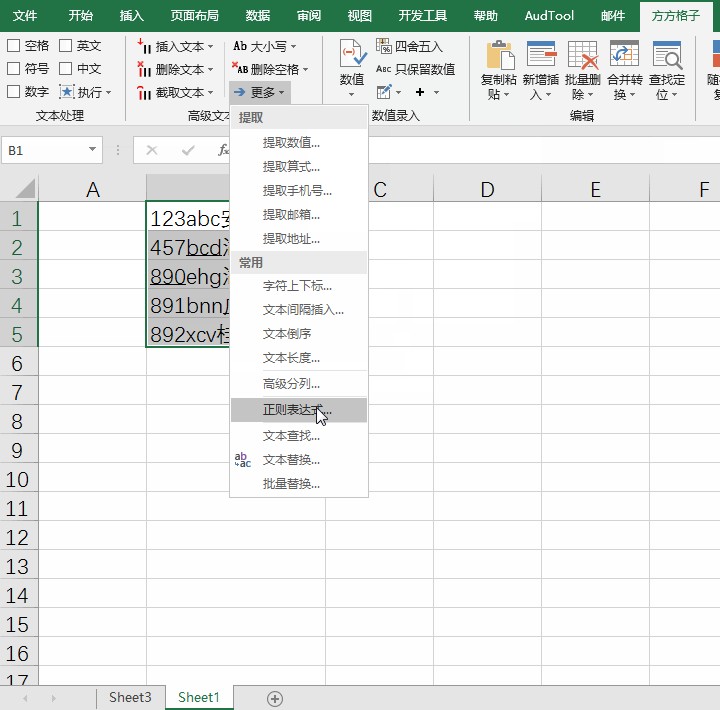
Task: Click the select-all corner triangle
Action: [26, 188]
